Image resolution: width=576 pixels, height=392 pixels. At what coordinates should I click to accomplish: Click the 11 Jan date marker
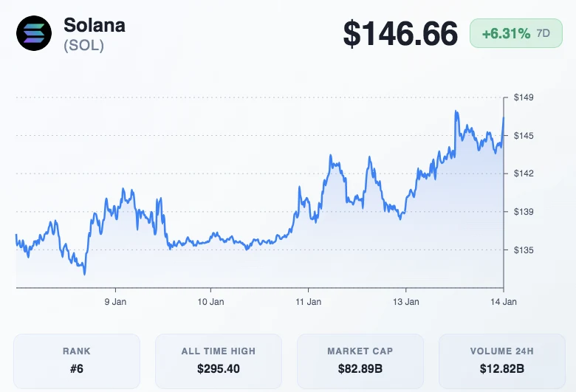tap(308, 301)
